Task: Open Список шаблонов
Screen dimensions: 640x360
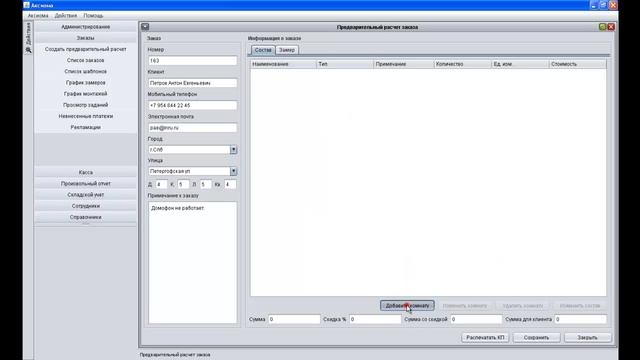Action: pos(86,71)
